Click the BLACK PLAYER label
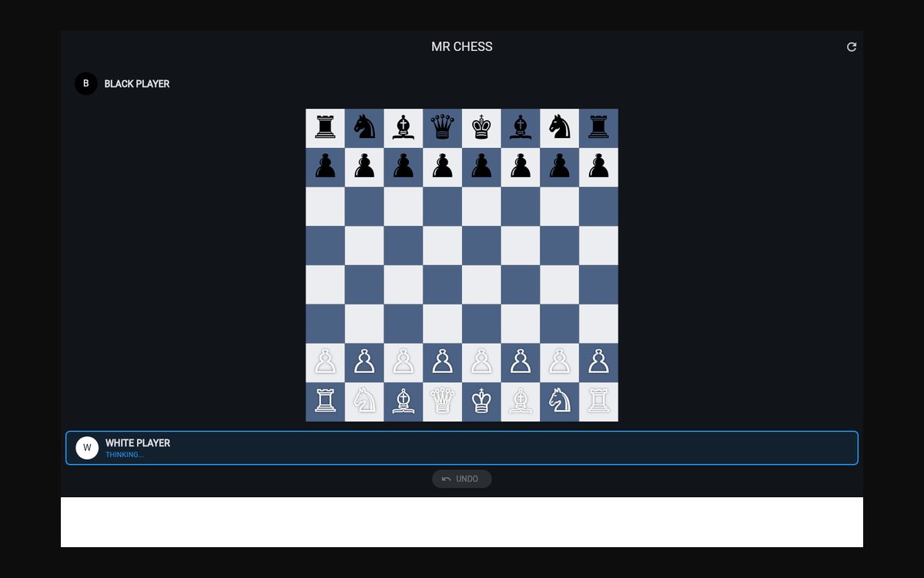This screenshot has height=578, width=924. (137, 84)
